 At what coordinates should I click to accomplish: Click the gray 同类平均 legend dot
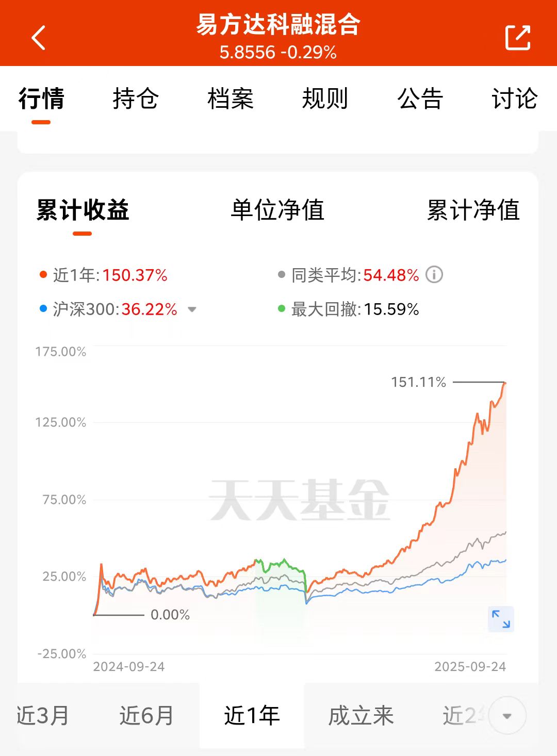pos(282,275)
